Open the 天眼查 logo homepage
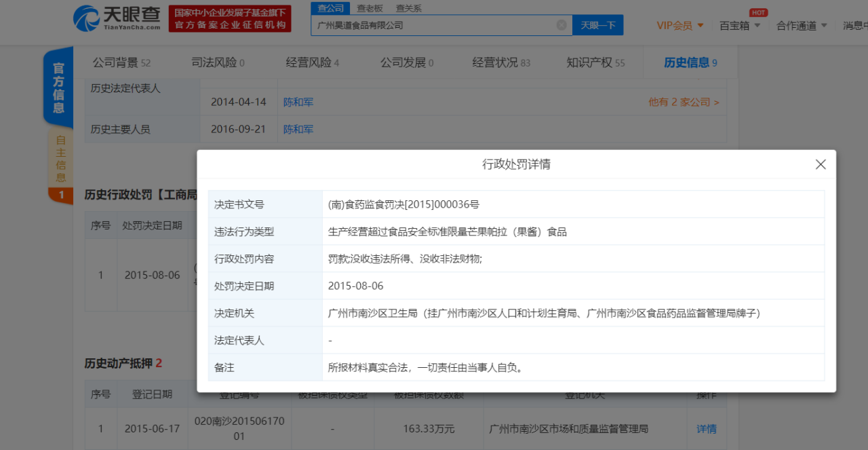The image size is (868, 450). point(117,18)
